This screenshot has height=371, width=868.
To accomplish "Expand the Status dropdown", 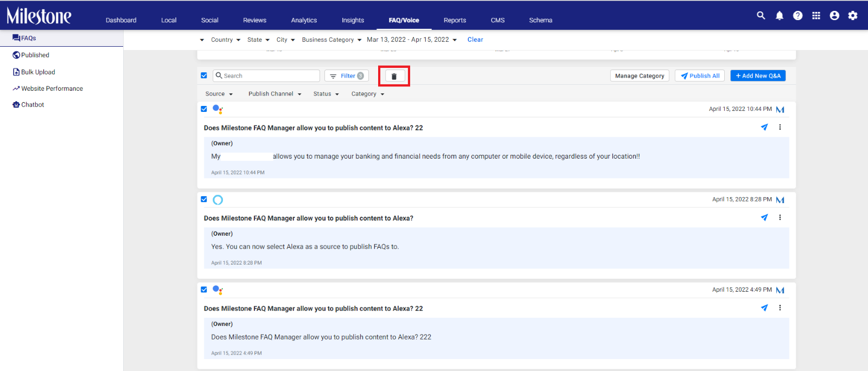I will coord(326,94).
